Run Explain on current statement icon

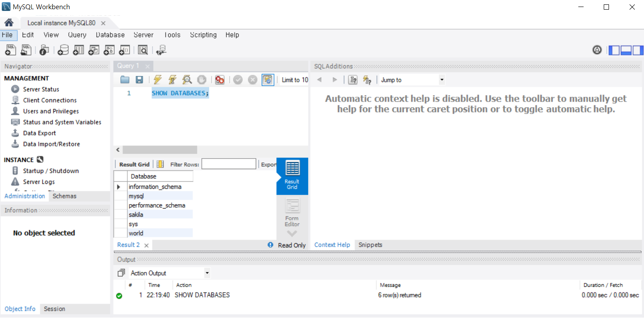(x=187, y=80)
